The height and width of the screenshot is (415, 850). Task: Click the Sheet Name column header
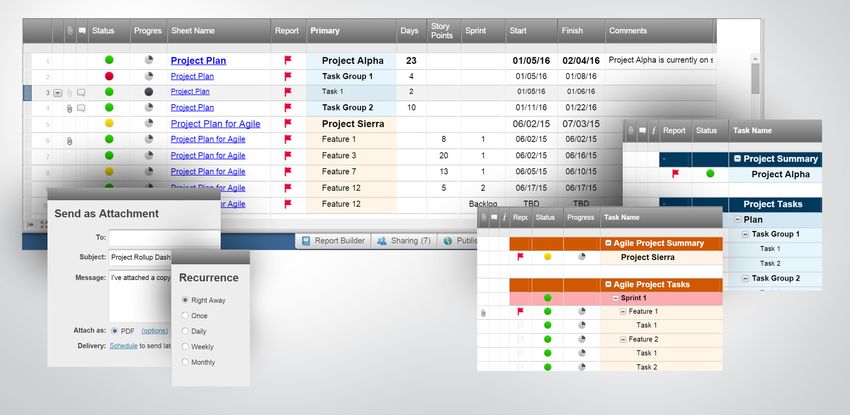[218, 31]
